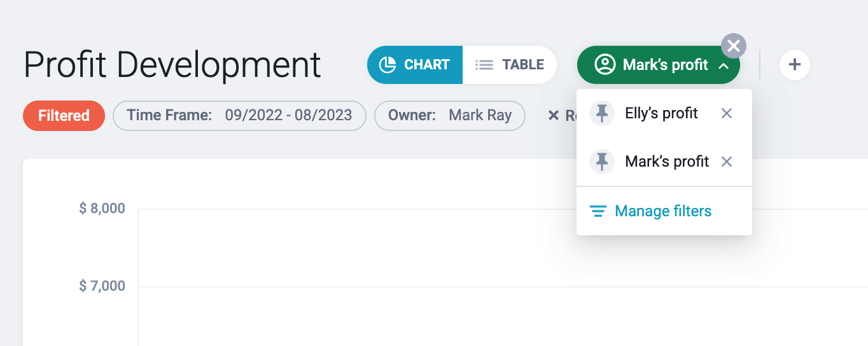The image size is (868, 346).
Task: Select the Elly's profit filter
Action: click(662, 113)
